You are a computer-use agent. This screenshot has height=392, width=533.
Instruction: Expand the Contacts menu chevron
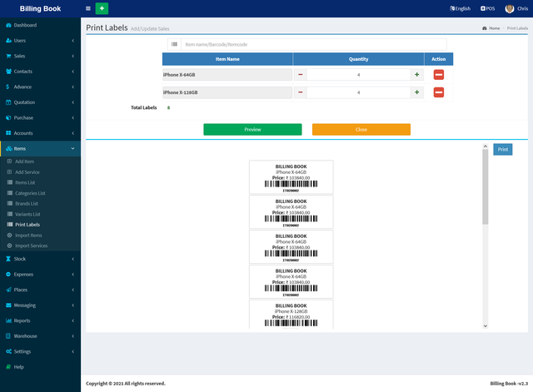(x=72, y=72)
